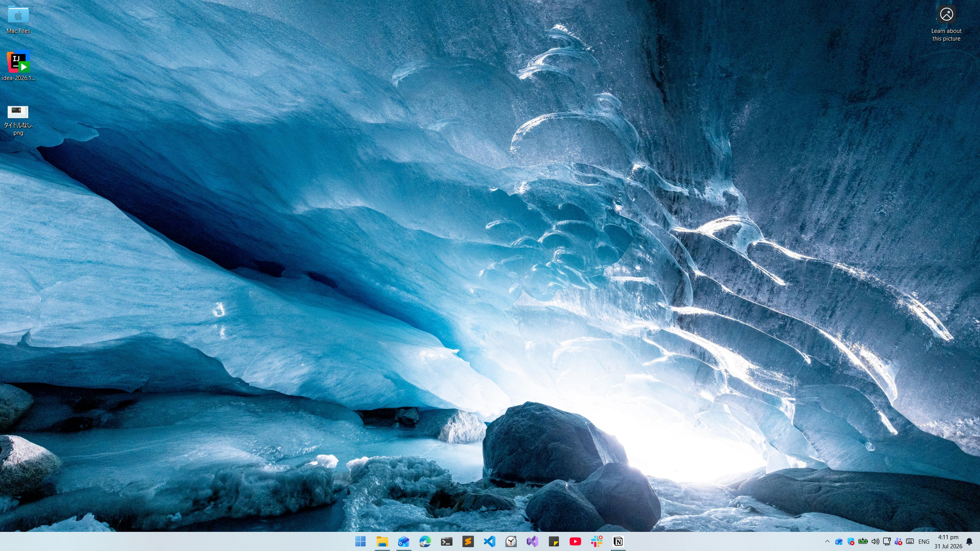
Task: Switch to Notion in the taskbar
Action: (618, 541)
